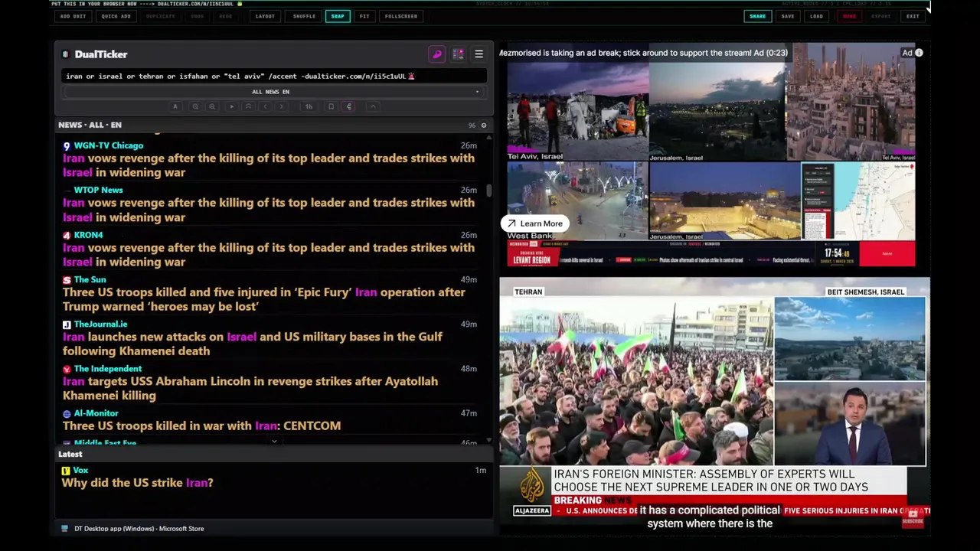The image size is (980, 551).
Task: Open the layout grid icon beside hamburger menu
Action: click(458, 54)
